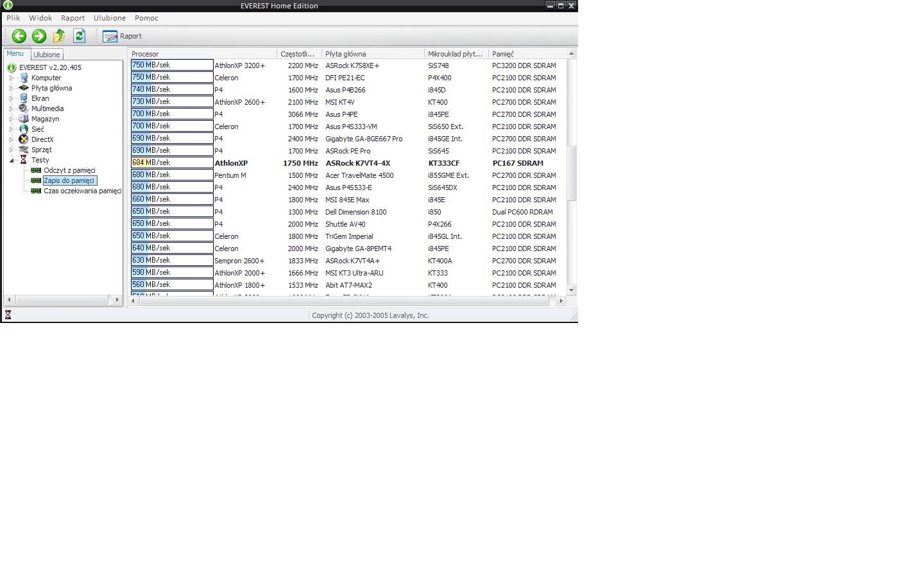This screenshot has height=578, width=924.
Task: Select the Dell Dimension 8100 row
Action: (x=348, y=212)
